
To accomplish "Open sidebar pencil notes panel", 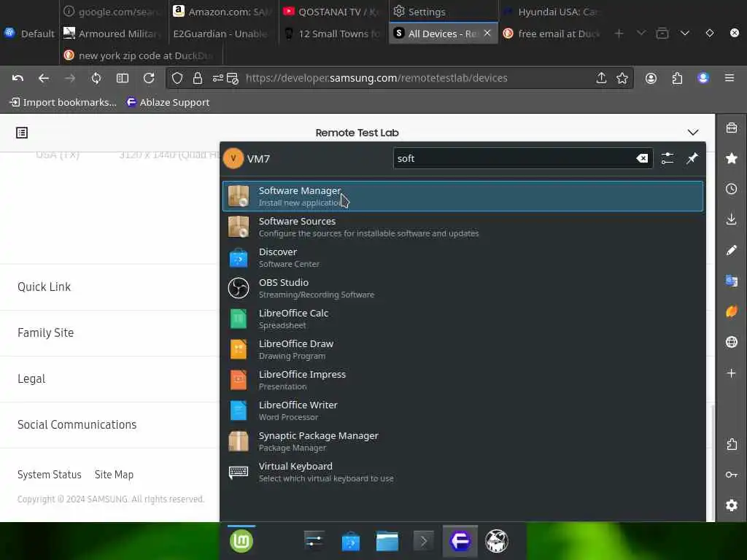I will point(732,250).
